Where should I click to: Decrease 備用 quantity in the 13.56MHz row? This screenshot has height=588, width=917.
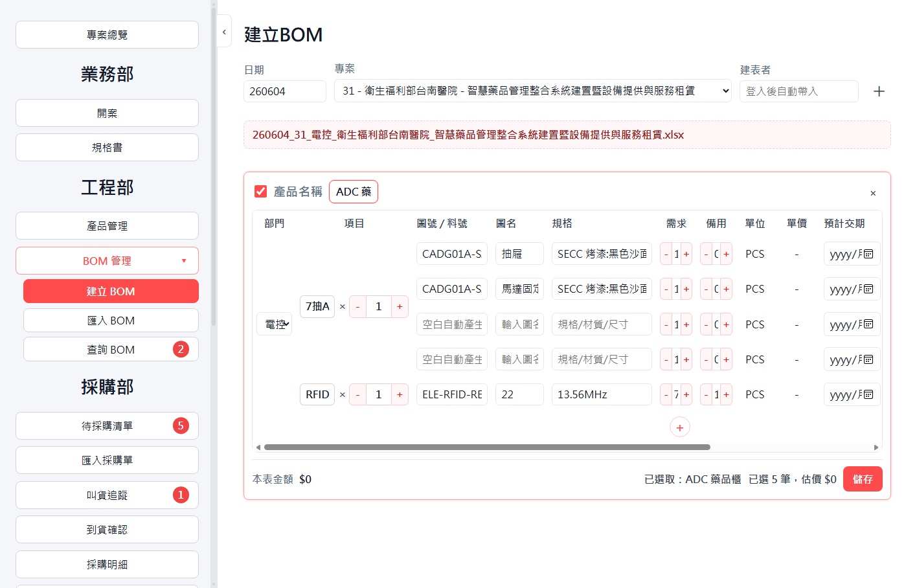tap(706, 394)
